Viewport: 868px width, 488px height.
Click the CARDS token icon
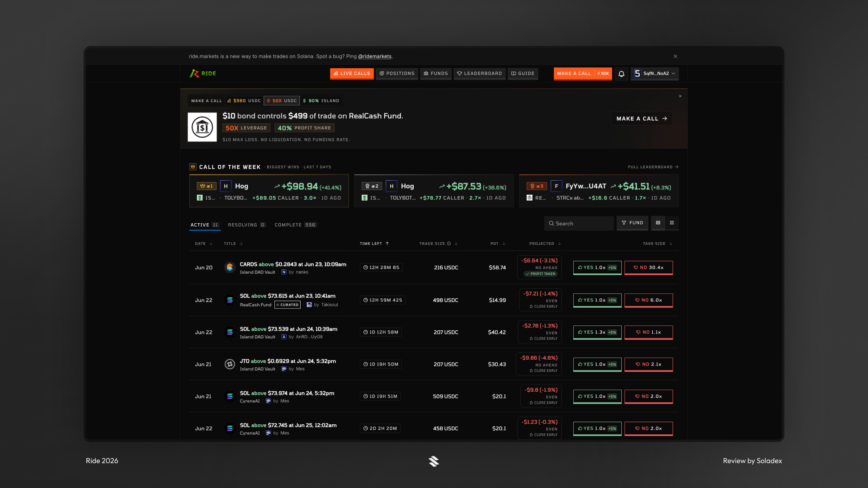coord(230,267)
